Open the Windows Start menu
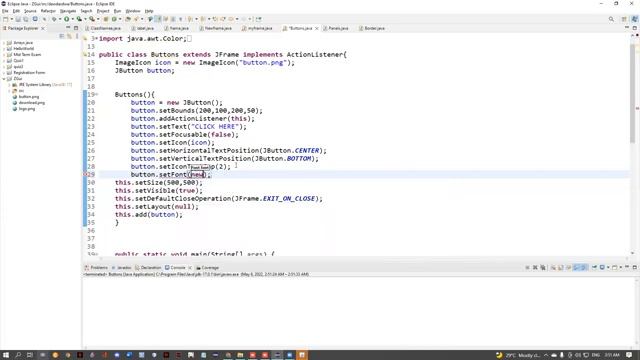 pos(6,355)
